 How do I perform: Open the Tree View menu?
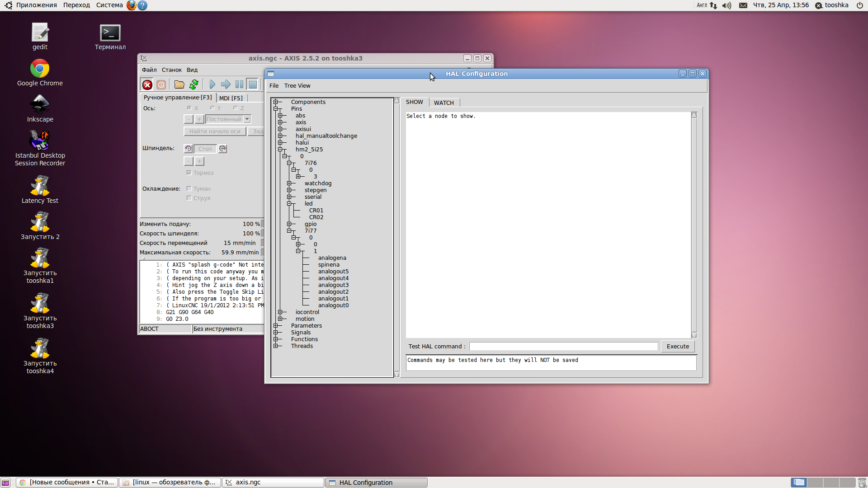(x=297, y=86)
